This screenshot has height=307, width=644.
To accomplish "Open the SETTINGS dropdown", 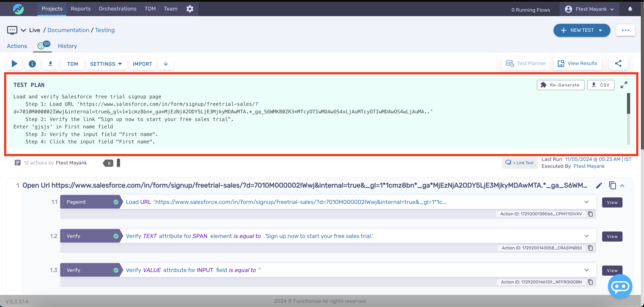I will click(x=106, y=64).
